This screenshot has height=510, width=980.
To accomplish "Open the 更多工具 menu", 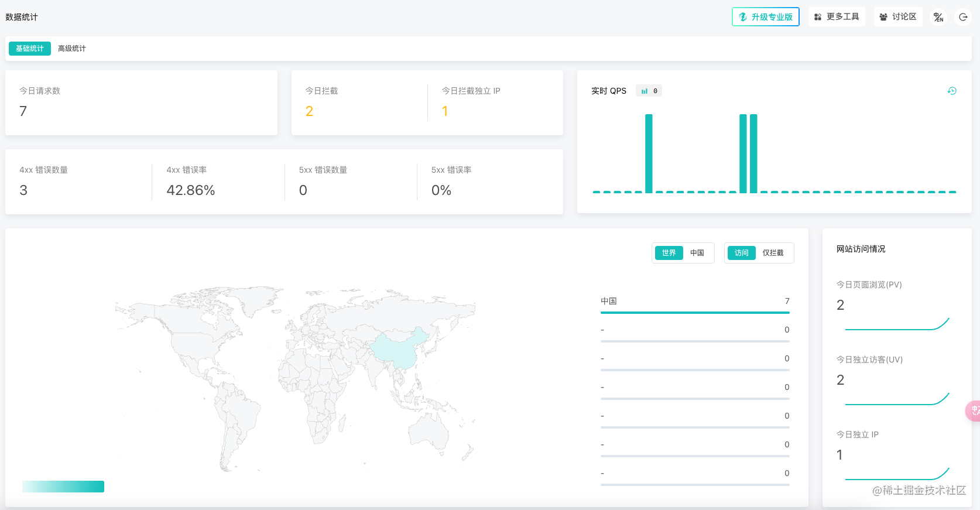I will pyautogui.click(x=837, y=17).
